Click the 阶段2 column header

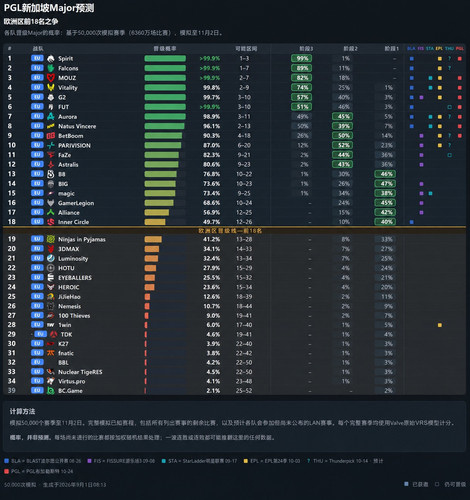click(350, 49)
